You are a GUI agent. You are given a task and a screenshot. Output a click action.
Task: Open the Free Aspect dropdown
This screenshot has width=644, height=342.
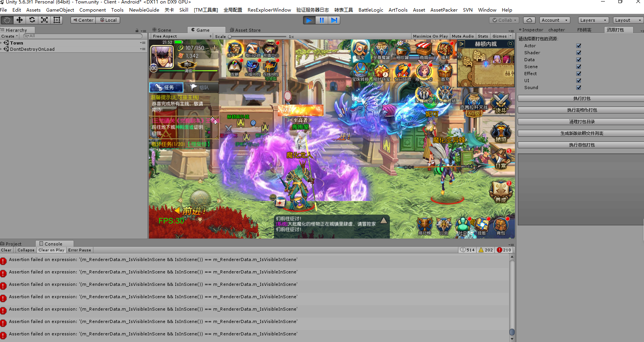182,36
